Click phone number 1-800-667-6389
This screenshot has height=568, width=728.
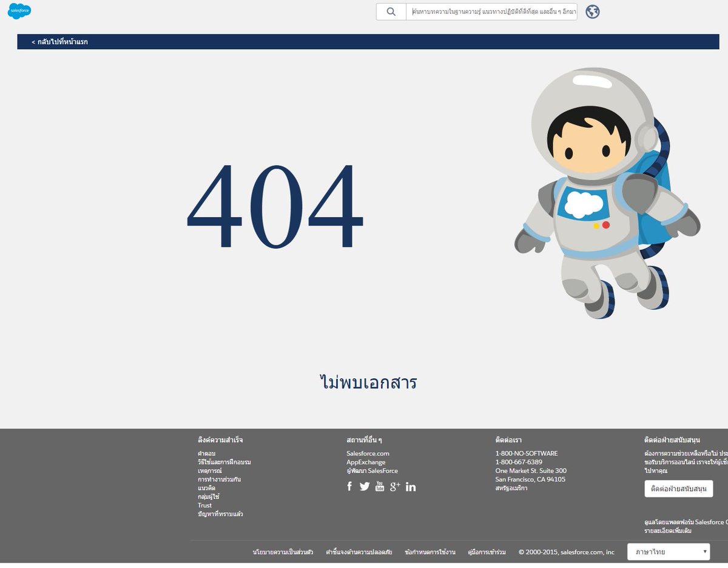(519, 462)
